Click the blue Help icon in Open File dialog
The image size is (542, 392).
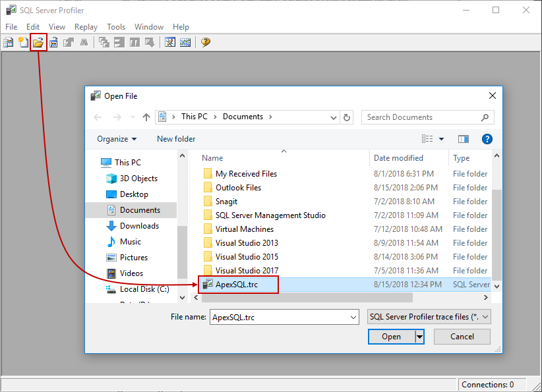487,139
